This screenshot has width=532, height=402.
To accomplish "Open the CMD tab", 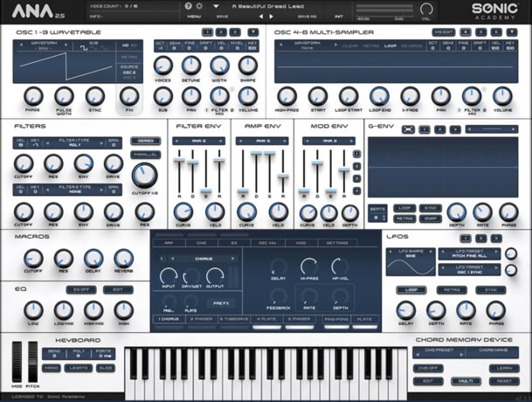I will (201, 243).
